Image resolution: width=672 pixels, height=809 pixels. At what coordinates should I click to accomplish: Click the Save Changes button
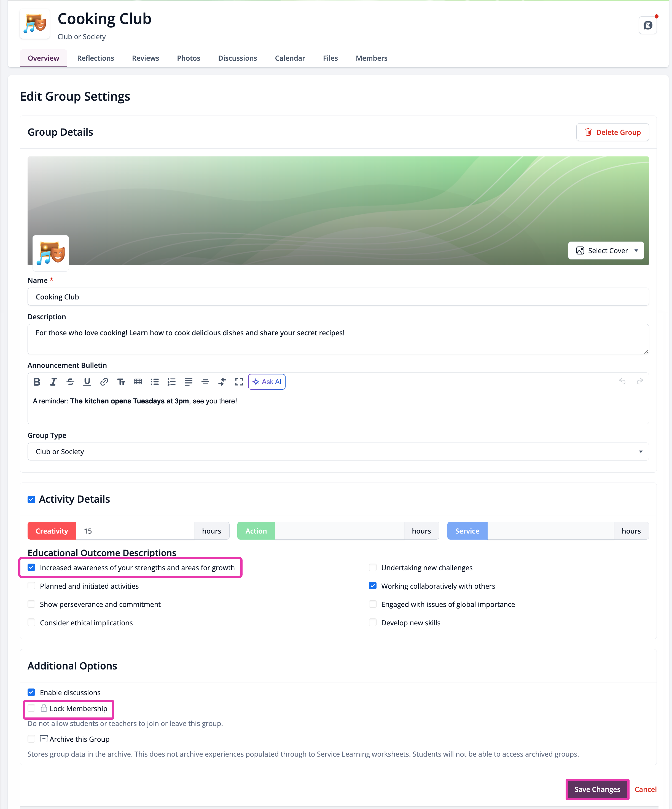coord(597,789)
